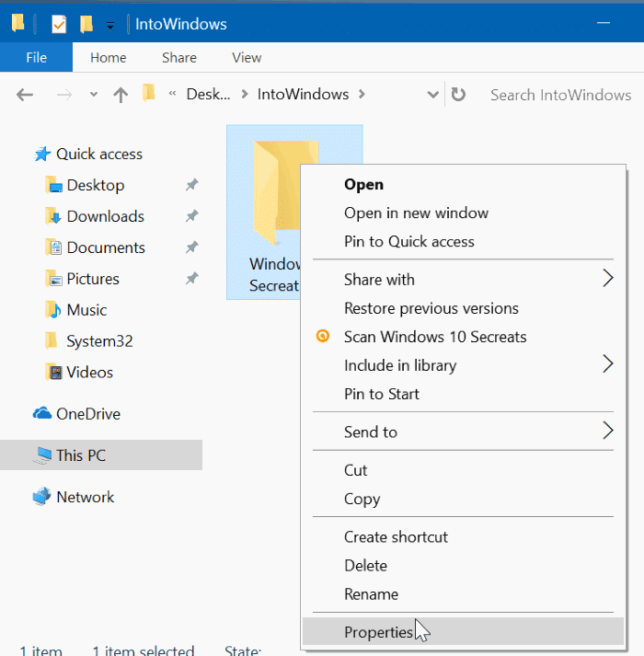This screenshot has height=656, width=644.
Task: Choose Restore previous versions
Action: [x=431, y=308]
